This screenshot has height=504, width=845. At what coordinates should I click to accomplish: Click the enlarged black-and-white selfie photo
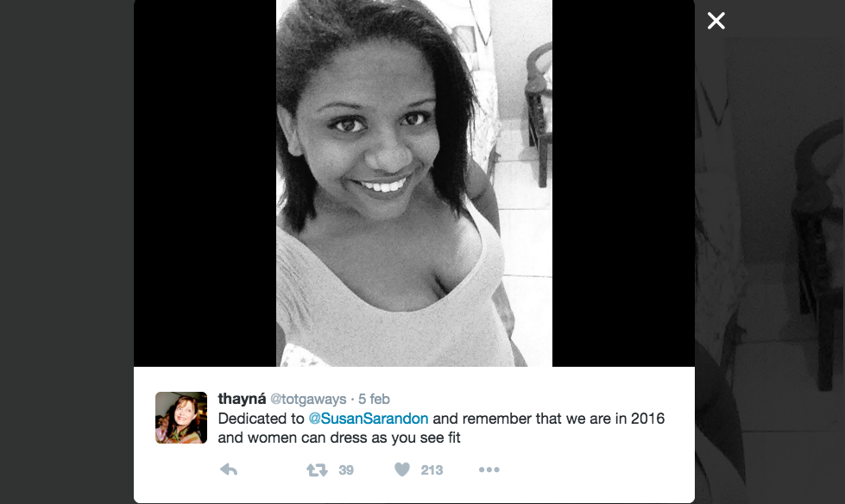coord(414,183)
